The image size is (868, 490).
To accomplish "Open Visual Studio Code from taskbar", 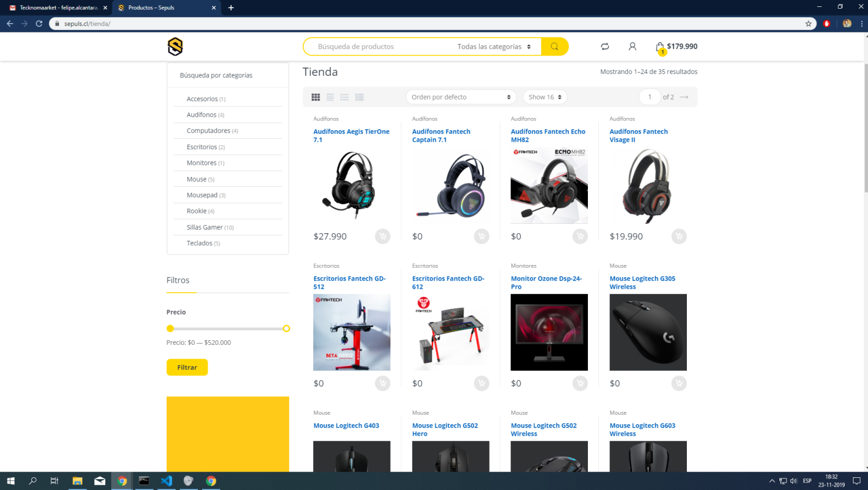I will tap(167, 481).
